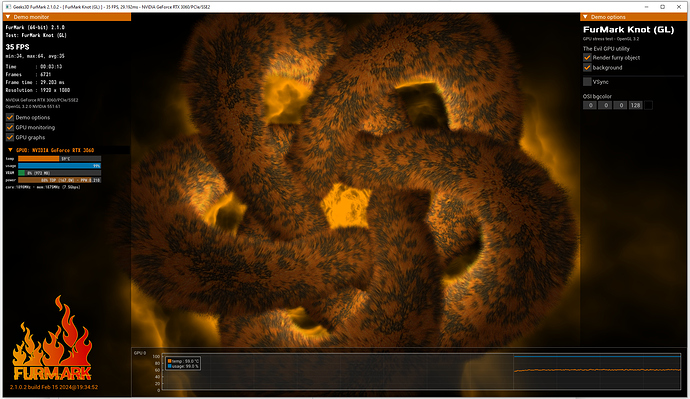Click the blue usage legend marker in graph
The image size is (690, 399).
pyautogui.click(x=169, y=366)
